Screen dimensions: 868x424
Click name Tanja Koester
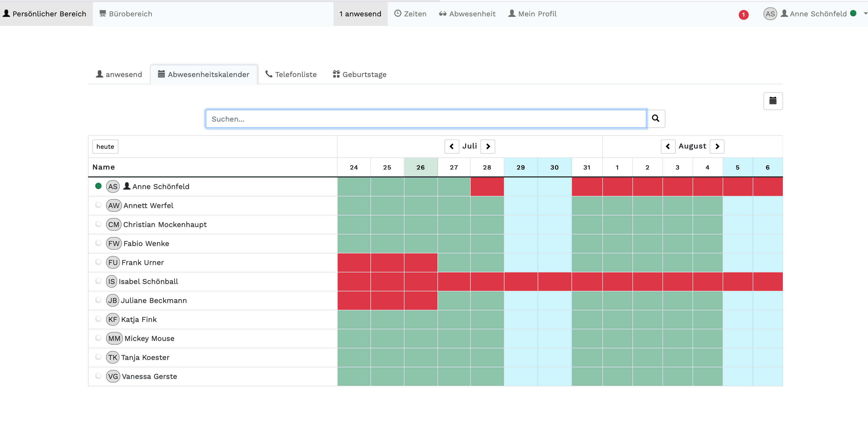145,358
